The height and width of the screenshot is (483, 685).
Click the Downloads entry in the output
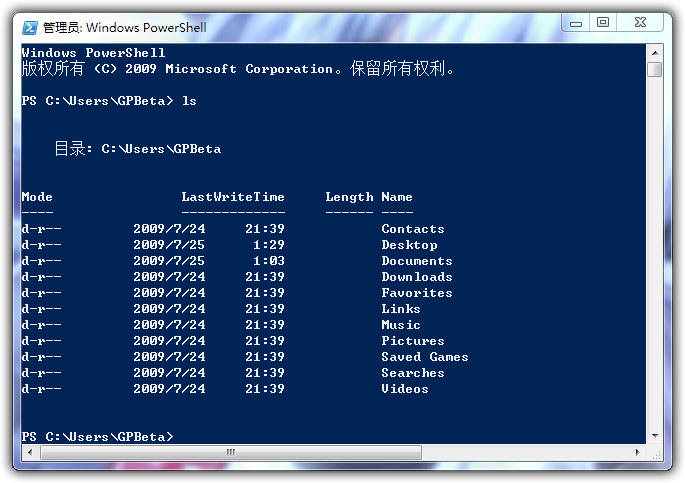point(417,277)
